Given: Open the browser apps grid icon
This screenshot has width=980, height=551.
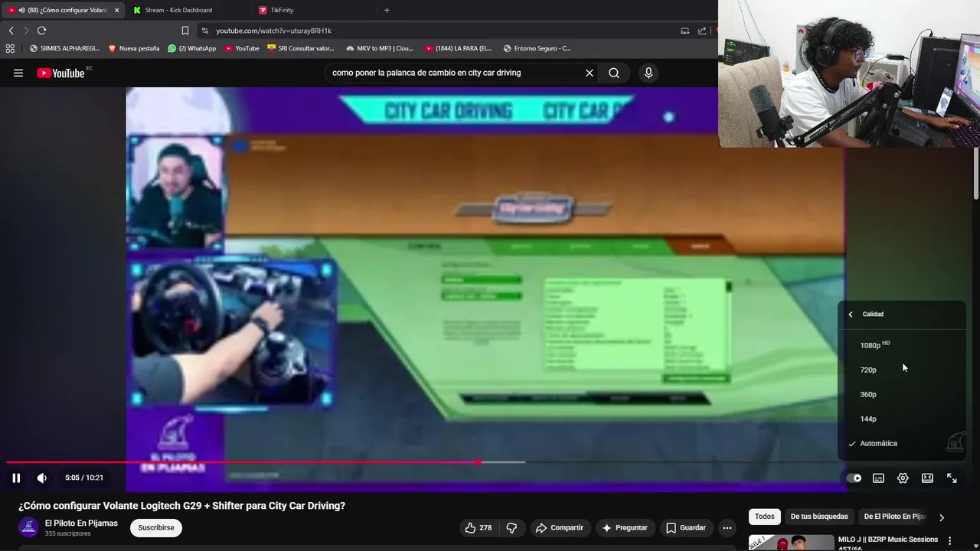Looking at the screenshot, I should [x=10, y=48].
